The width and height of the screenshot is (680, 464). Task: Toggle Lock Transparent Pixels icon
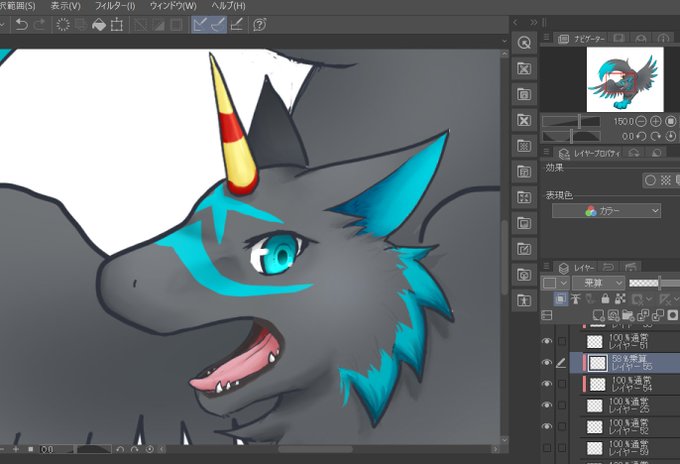(x=620, y=299)
